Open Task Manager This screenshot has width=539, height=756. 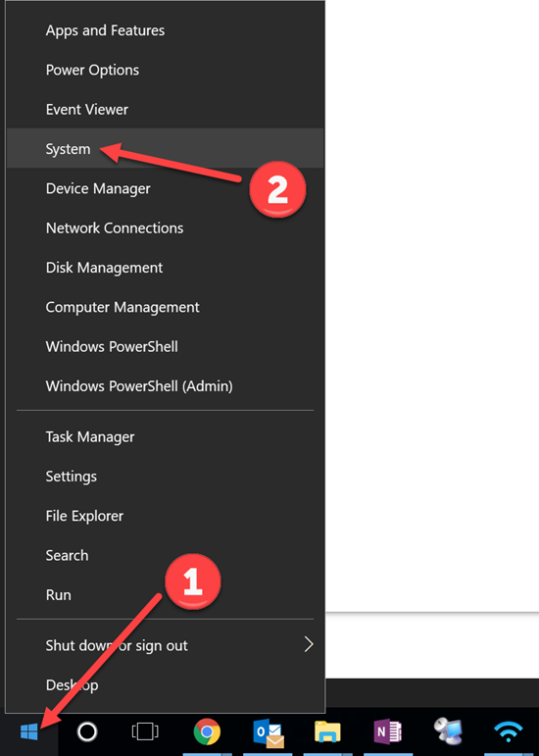166,436
